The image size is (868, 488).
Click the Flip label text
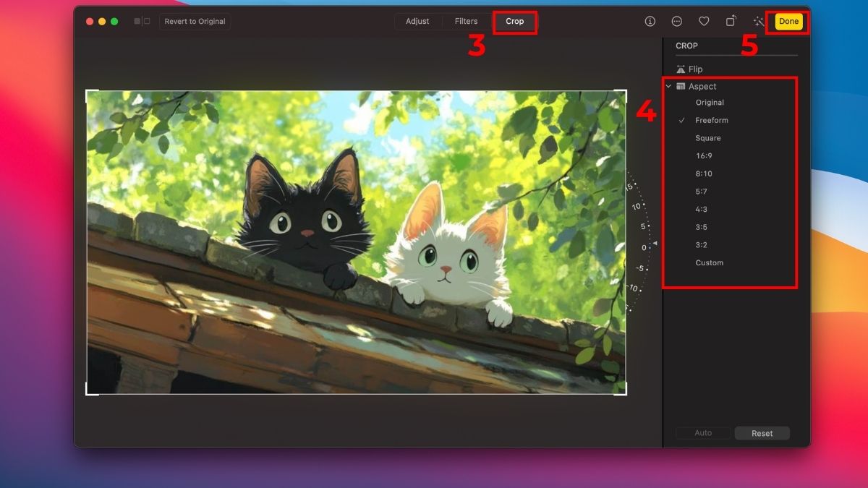695,69
